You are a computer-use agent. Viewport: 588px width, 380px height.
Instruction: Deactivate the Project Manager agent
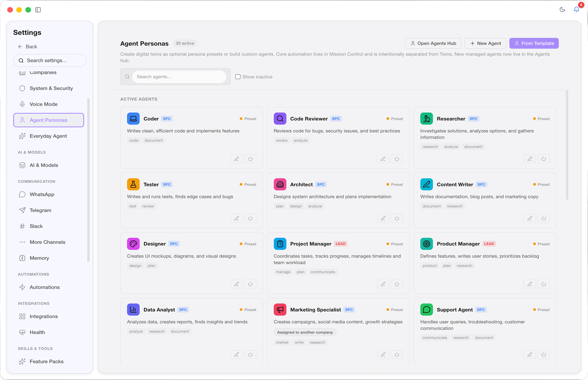[397, 284]
